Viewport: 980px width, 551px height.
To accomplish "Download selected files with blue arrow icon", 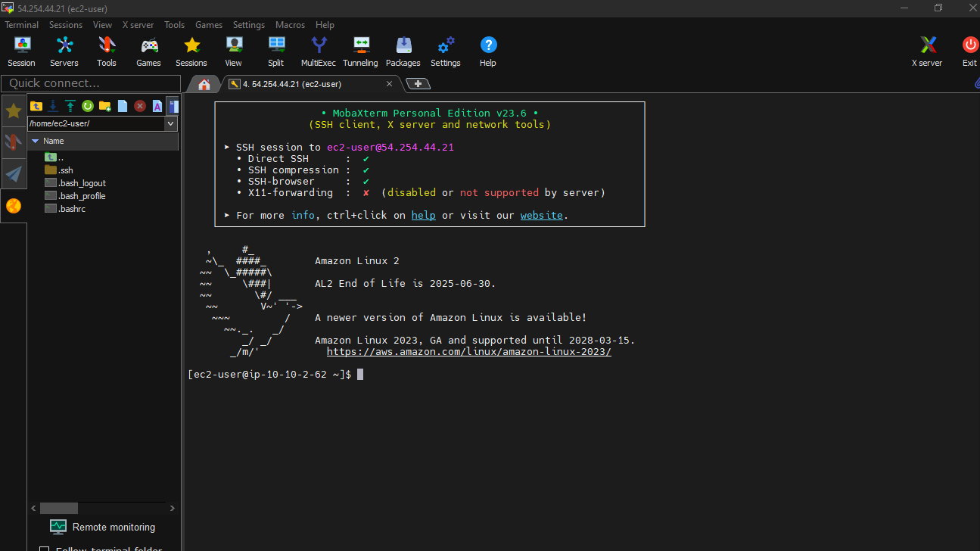I will point(53,106).
